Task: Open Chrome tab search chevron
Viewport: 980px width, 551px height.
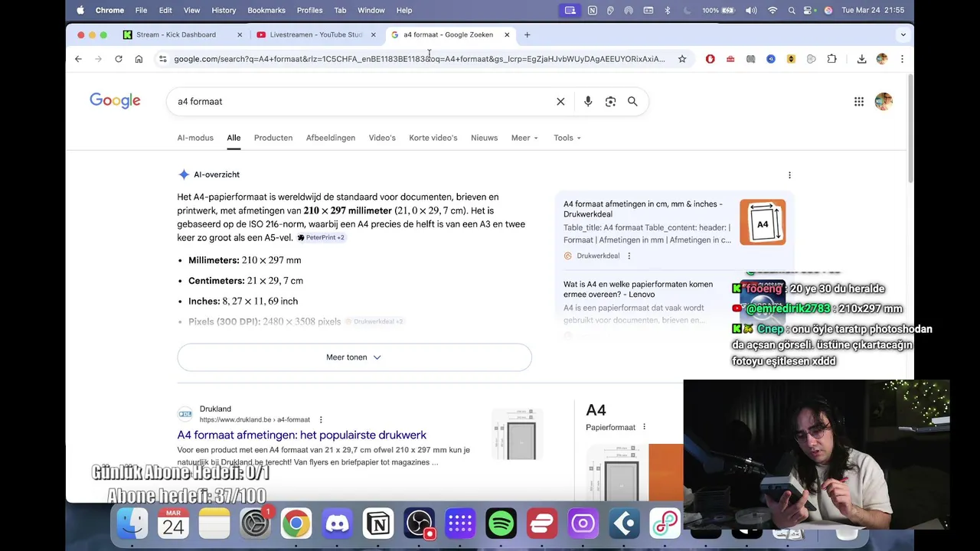Action: coord(903,34)
